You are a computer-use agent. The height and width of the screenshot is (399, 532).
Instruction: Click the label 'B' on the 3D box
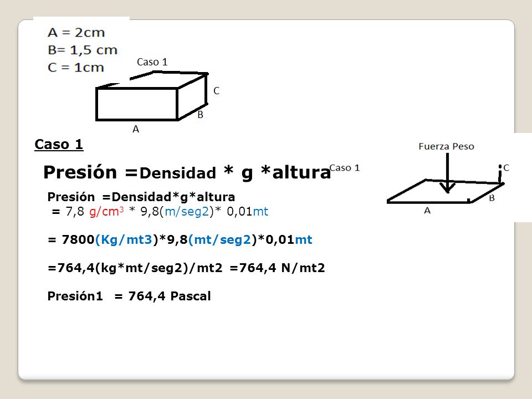point(200,115)
